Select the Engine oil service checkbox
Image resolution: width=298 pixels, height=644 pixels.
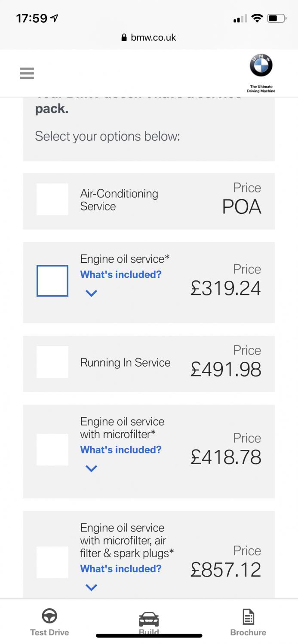[52, 281]
